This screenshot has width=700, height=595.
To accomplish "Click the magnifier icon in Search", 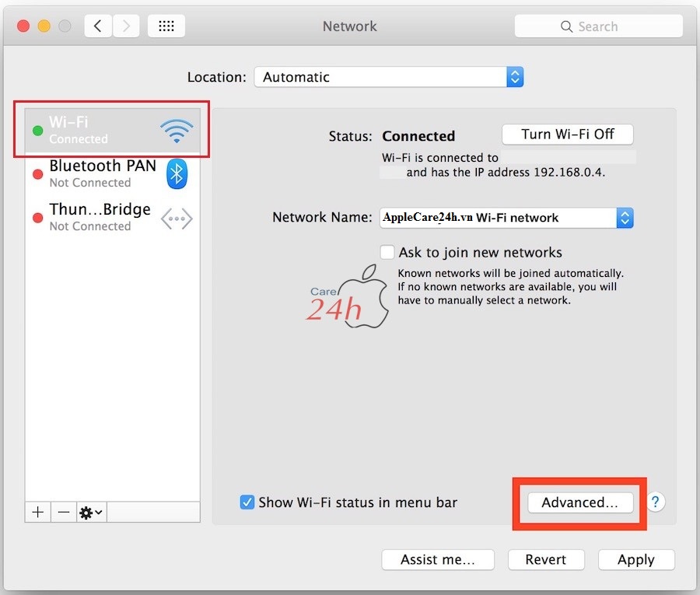I will (566, 26).
